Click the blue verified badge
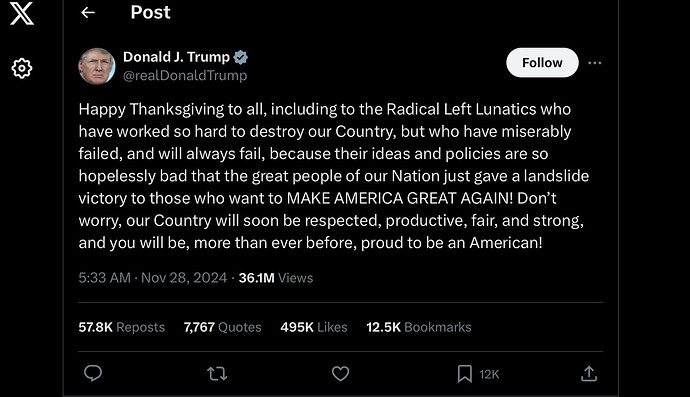690x397 pixels. point(240,57)
